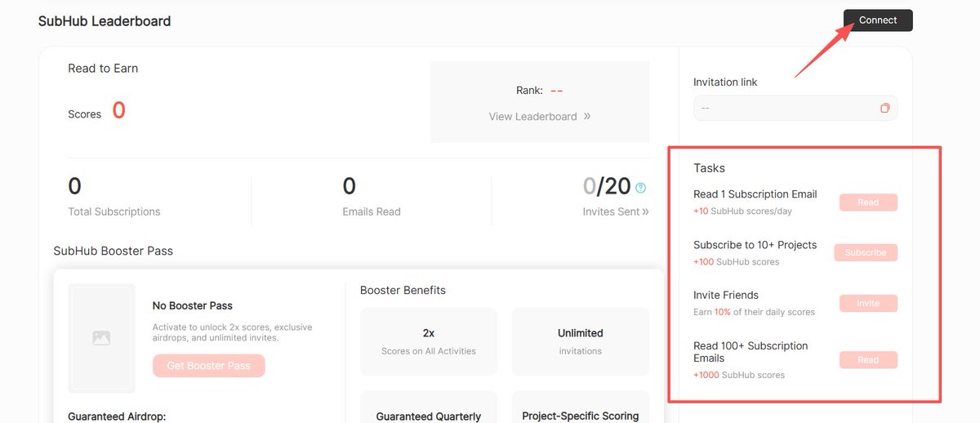Click the SubHub Booster Pass heading

(114, 251)
